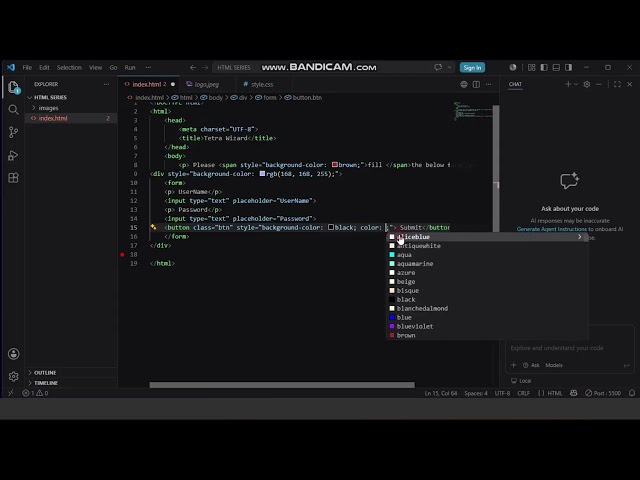Open the Selection menu
The height and width of the screenshot is (480, 640).
coord(69,67)
